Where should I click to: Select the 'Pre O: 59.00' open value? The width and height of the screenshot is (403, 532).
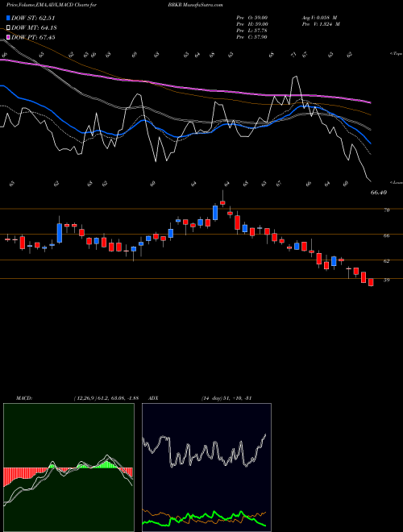(x=252, y=18)
